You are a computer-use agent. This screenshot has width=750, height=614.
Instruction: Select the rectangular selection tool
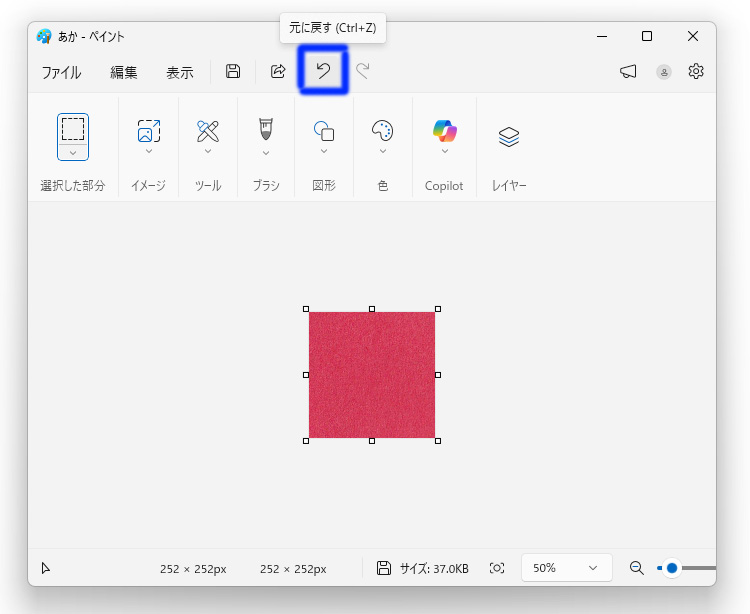pyautogui.click(x=73, y=128)
